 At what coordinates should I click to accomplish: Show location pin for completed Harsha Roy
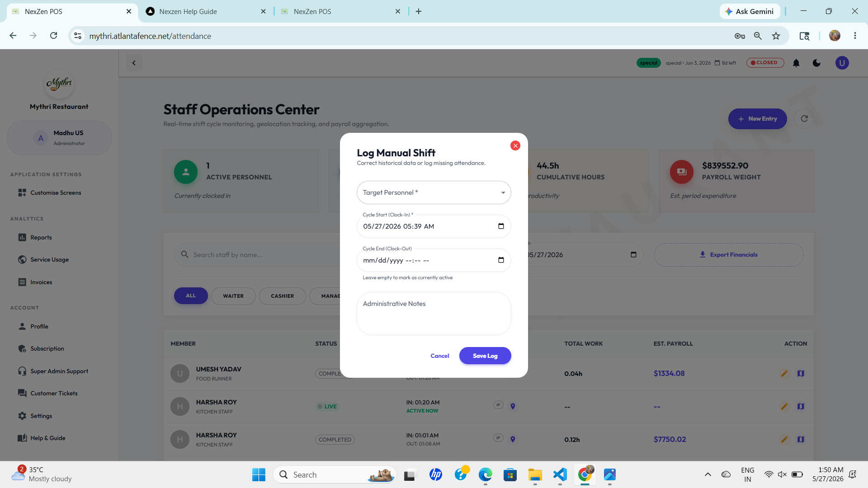pyautogui.click(x=513, y=439)
